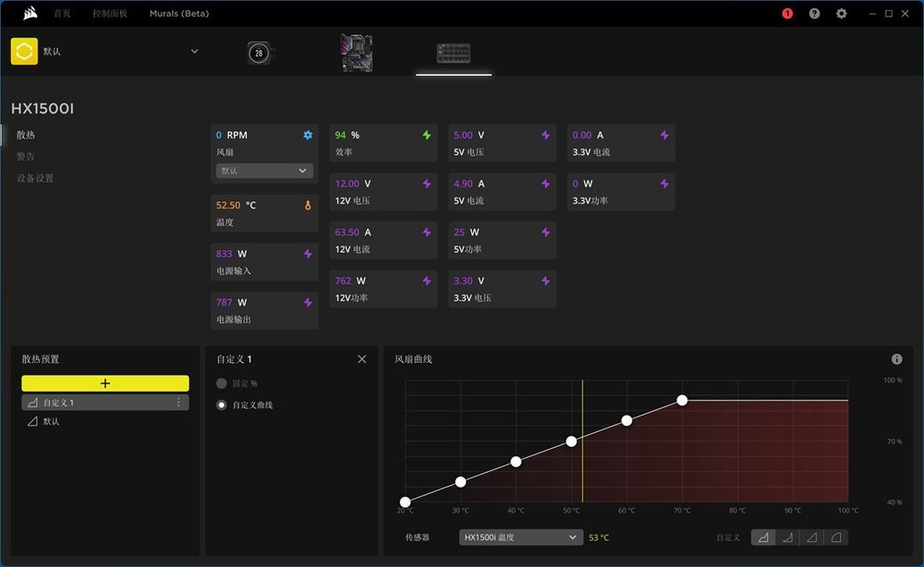Open 设备设置 in the left sidebar
Screen dimensions: 924x567
tap(35, 178)
